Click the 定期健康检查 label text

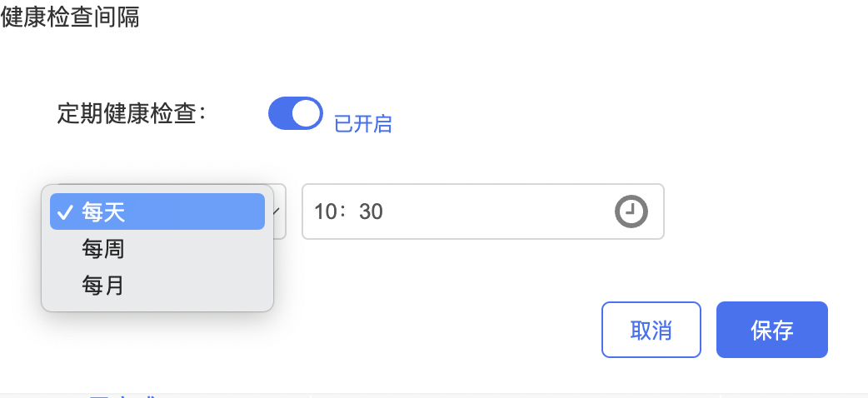coord(131,113)
